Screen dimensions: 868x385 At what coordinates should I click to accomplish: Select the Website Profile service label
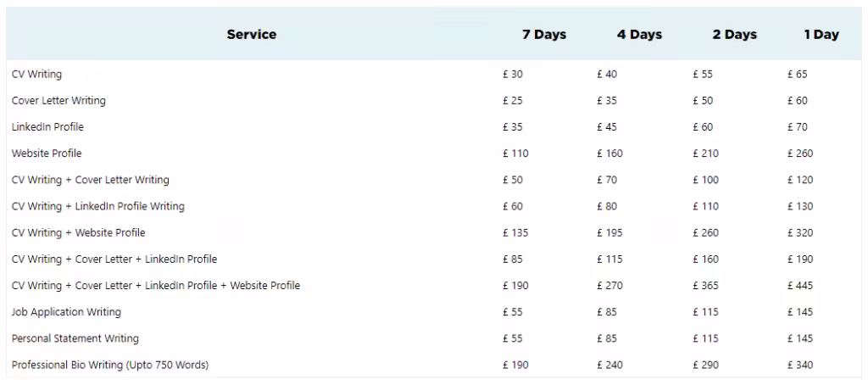tap(47, 153)
